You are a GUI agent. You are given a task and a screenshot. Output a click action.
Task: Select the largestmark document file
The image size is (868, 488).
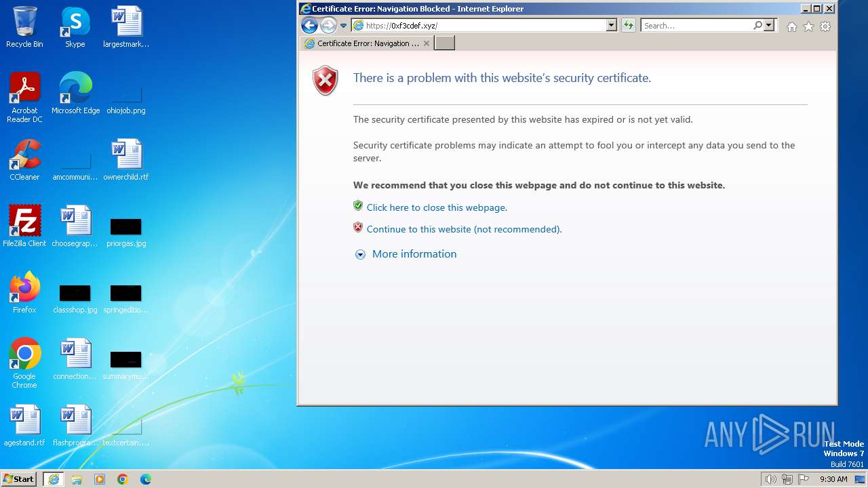click(x=126, y=28)
